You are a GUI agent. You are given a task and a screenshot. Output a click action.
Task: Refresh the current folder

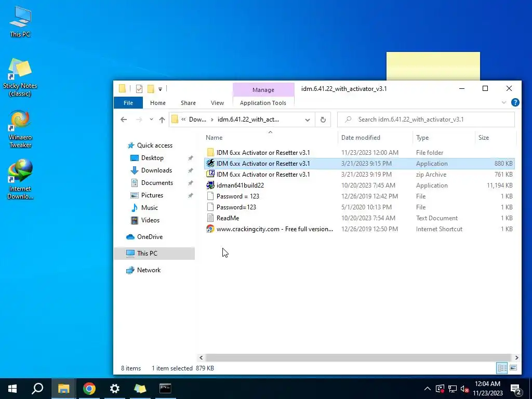point(323,119)
